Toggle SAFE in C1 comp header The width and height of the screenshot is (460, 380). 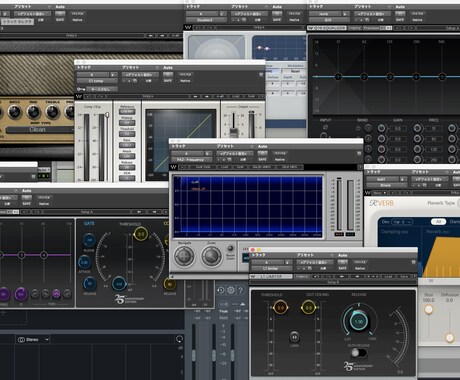point(168,81)
